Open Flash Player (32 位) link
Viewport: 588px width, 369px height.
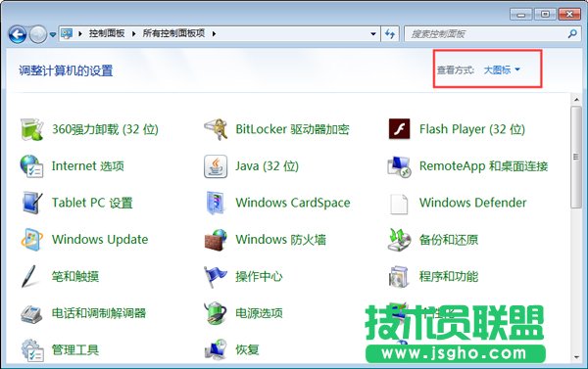tap(472, 129)
